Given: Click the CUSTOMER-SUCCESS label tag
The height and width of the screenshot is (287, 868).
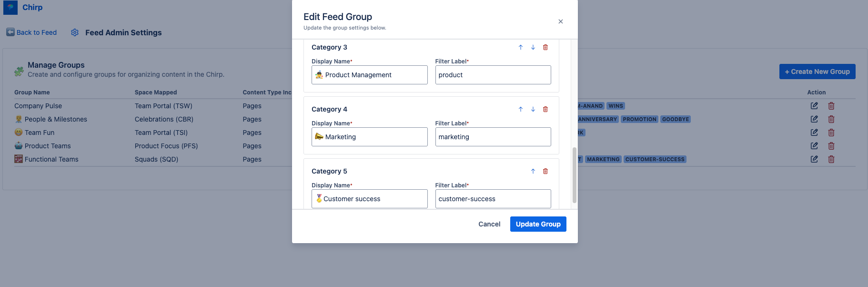Looking at the screenshot, I should pos(655,159).
